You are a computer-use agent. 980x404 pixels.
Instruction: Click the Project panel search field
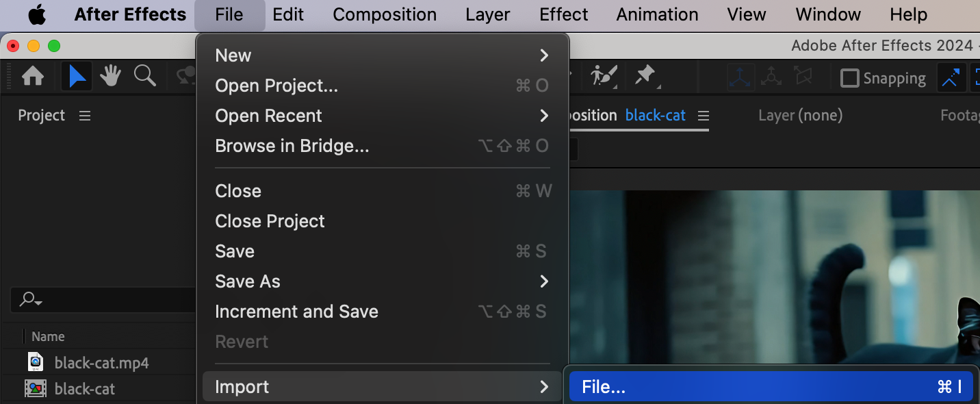pyautogui.click(x=103, y=299)
